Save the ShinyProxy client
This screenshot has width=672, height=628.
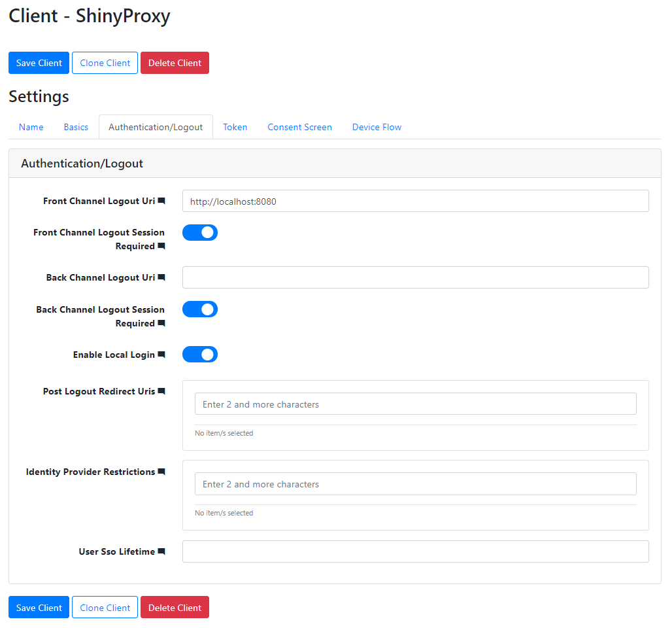pos(39,63)
